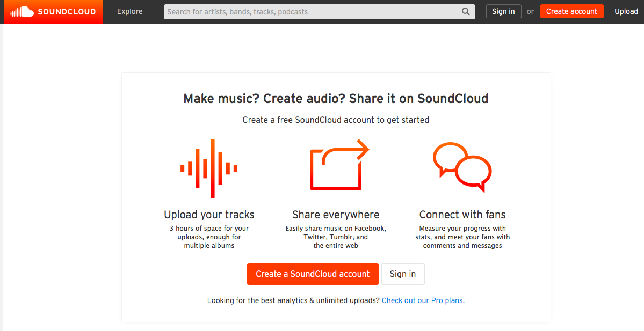
Task: Click the Easily share music on Facebook text
Action: pyautogui.click(x=336, y=229)
